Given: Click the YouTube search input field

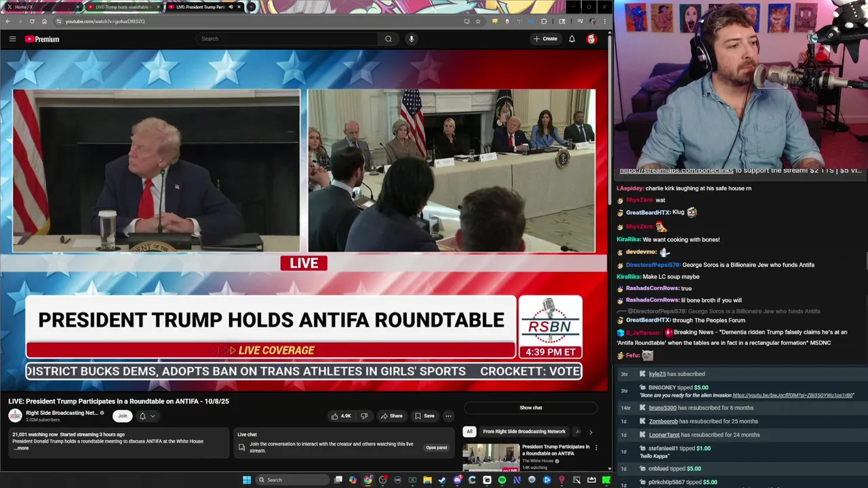Looking at the screenshot, I should click(x=288, y=39).
